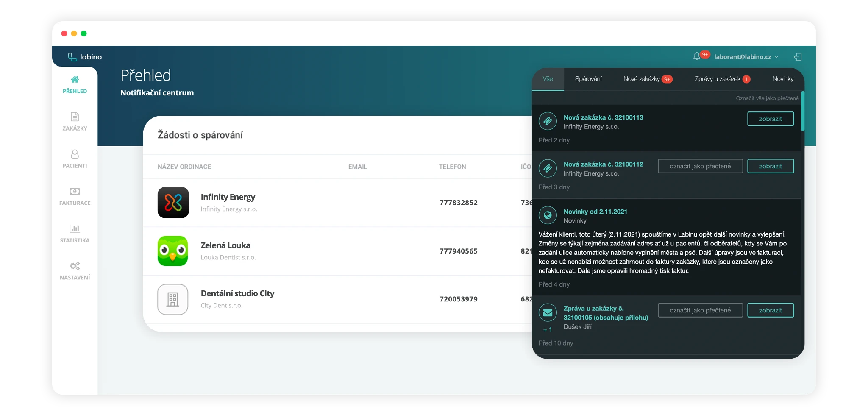868x418 pixels.
Task: Click the 9+ badge on Nové zakázky
Action: (667, 79)
